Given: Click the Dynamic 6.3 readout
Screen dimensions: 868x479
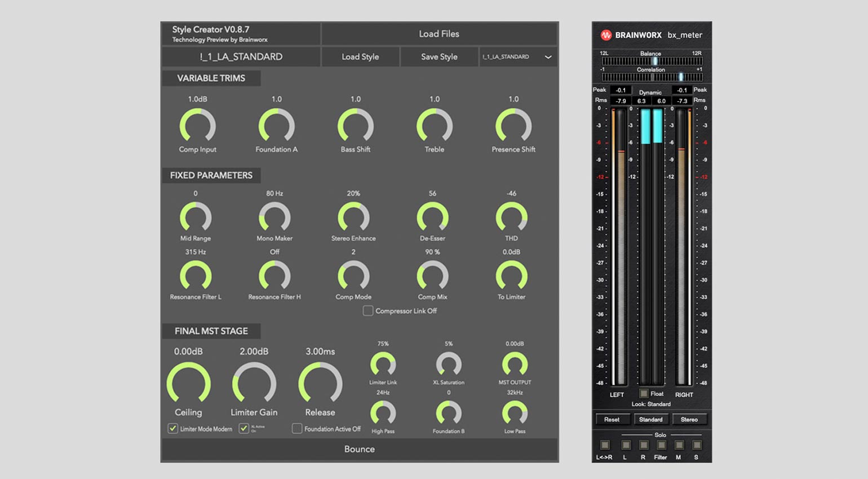Looking at the screenshot, I should [641, 101].
